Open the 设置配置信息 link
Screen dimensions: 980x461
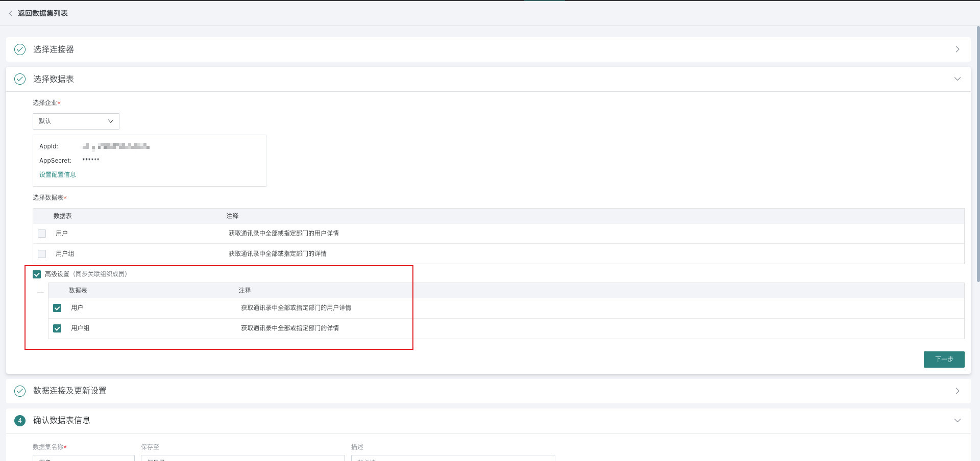[58, 174]
